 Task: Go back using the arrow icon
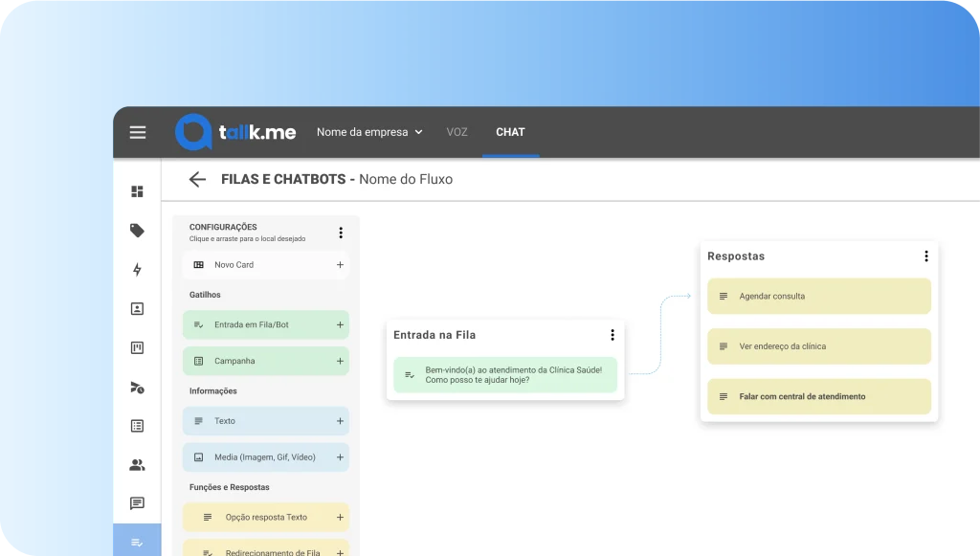tap(197, 179)
